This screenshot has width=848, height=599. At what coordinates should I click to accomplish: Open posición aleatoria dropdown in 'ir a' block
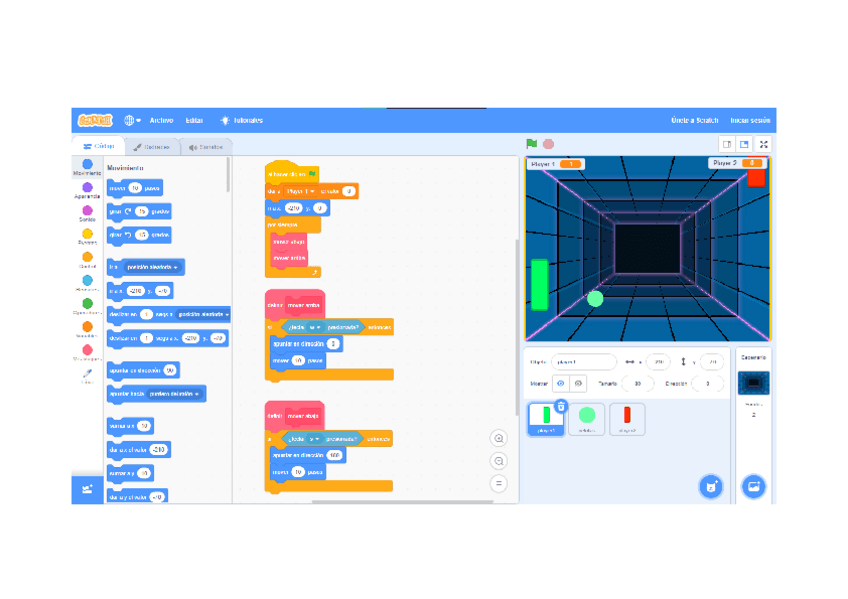[152, 267]
